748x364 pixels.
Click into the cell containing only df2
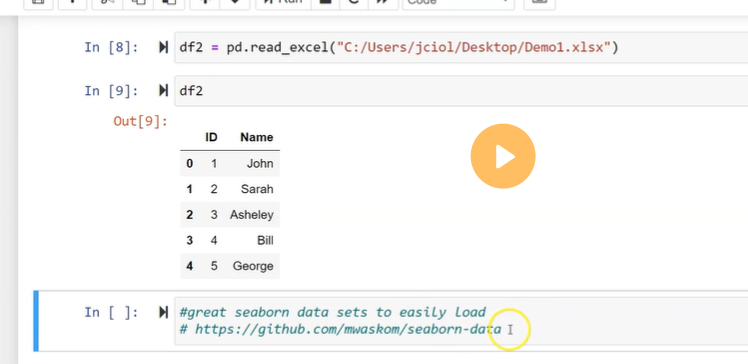pos(461,90)
